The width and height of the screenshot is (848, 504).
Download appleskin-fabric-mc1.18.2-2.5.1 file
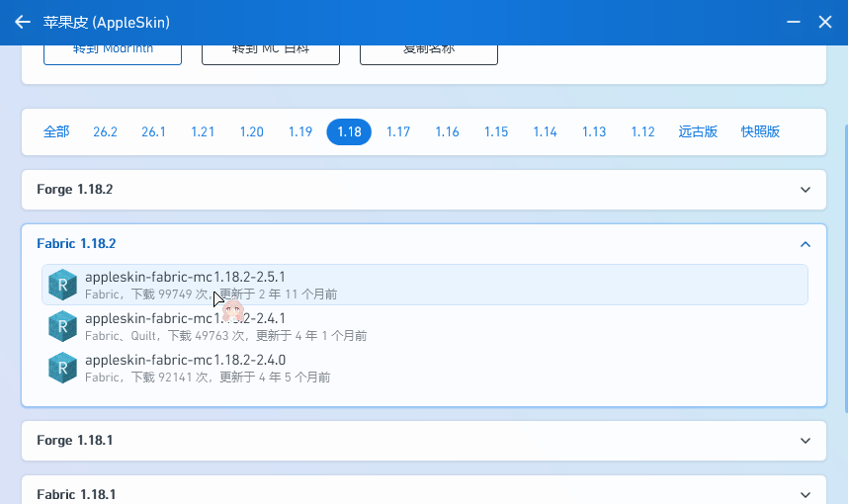coord(425,285)
